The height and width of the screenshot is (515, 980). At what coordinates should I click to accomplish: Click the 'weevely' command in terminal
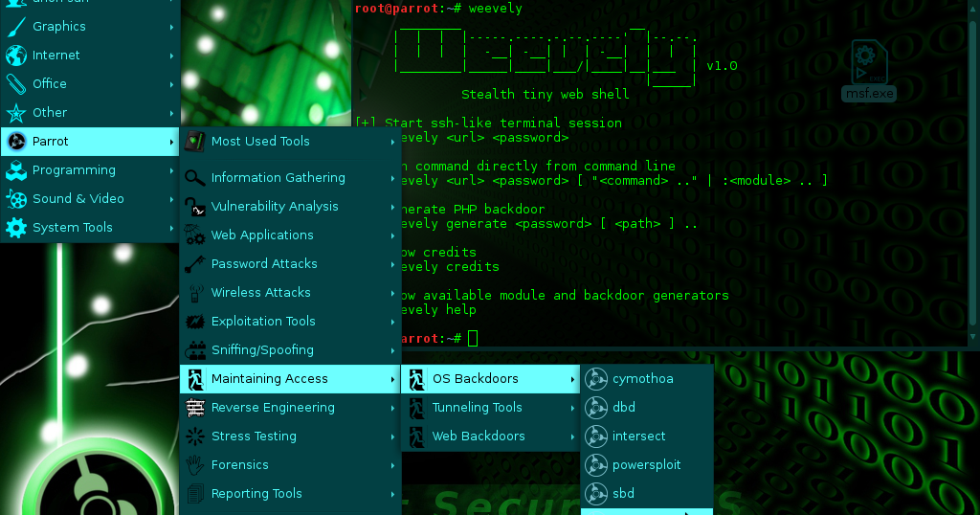(x=495, y=8)
